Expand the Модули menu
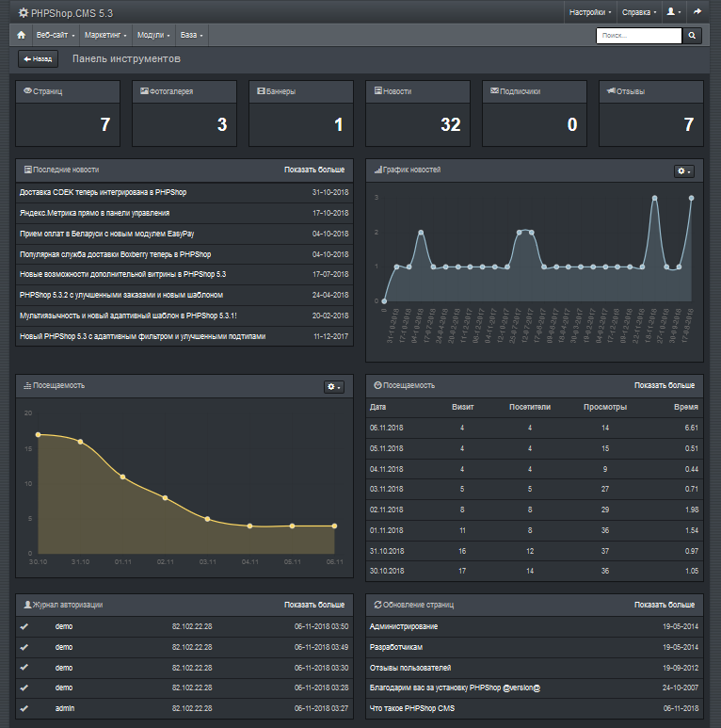 click(153, 35)
